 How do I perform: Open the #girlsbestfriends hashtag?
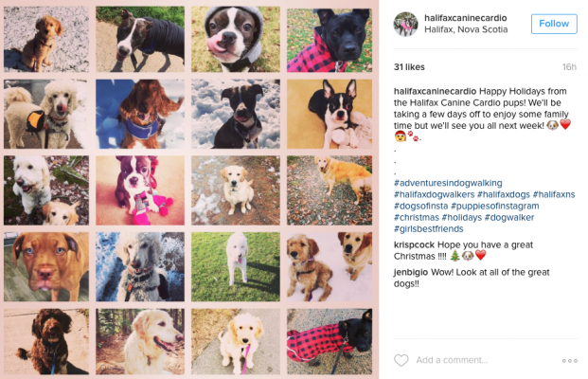coord(428,229)
